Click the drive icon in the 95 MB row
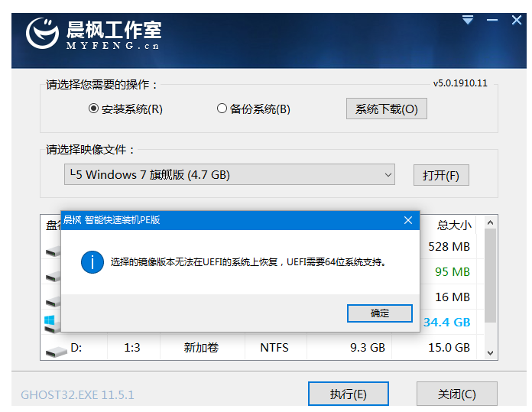The image size is (532, 412). (53, 276)
